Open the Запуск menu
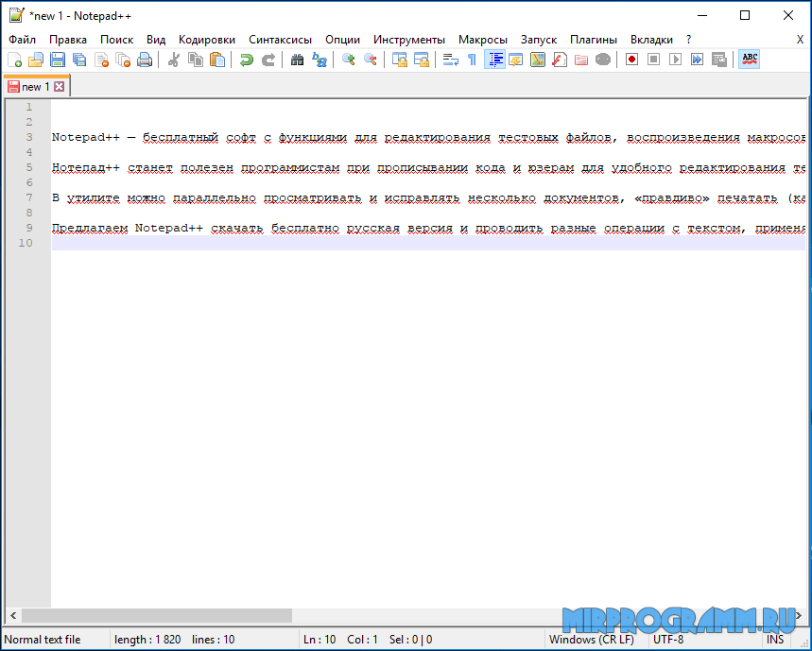The width and height of the screenshot is (812, 651). tap(539, 40)
